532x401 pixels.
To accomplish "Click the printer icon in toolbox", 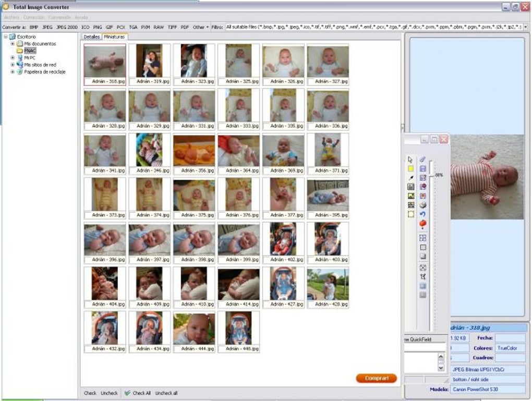I will [x=422, y=205].
